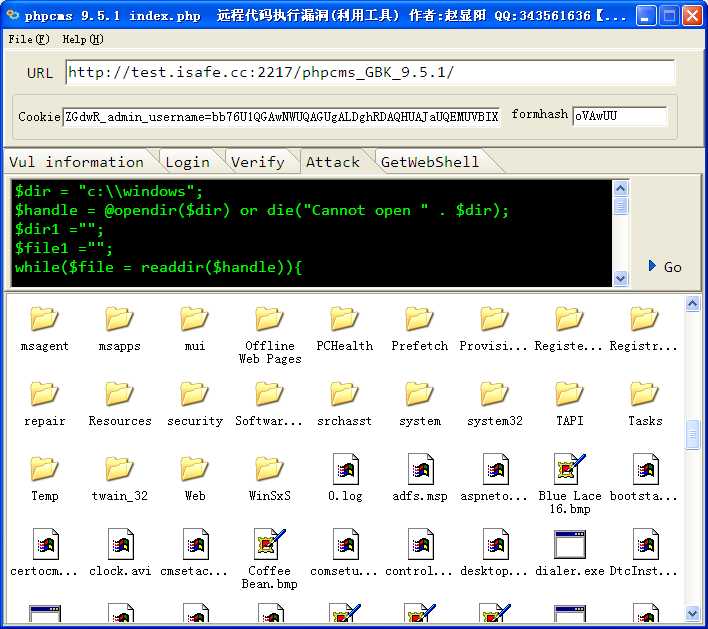Open the Tasks folder
Image resolution: width=708 pixels, height=629 pixels.
coord(644,393)
